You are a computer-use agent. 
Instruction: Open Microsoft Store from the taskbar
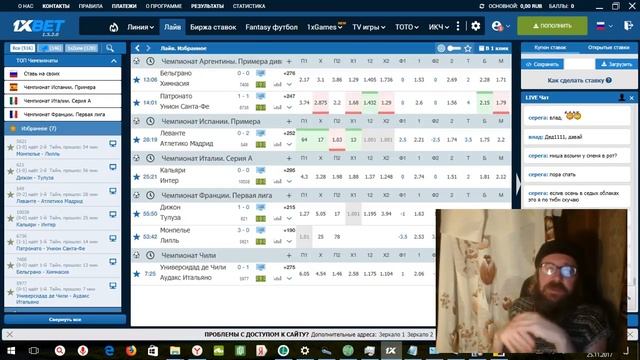coord(153,351)
